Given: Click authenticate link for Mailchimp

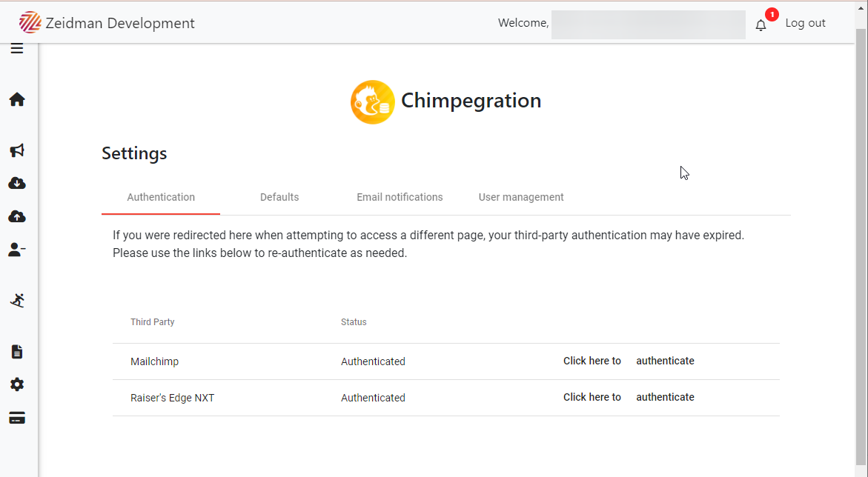Looking at the screenshot, I should click(x=665, y=361).
